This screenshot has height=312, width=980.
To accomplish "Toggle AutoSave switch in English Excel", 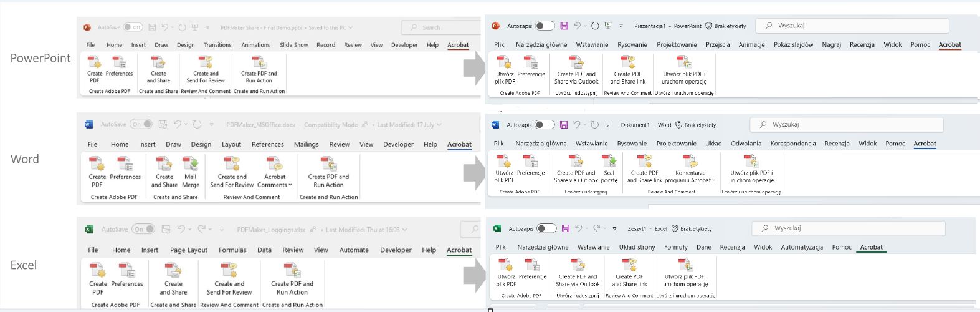I will (x=143, y=229).
